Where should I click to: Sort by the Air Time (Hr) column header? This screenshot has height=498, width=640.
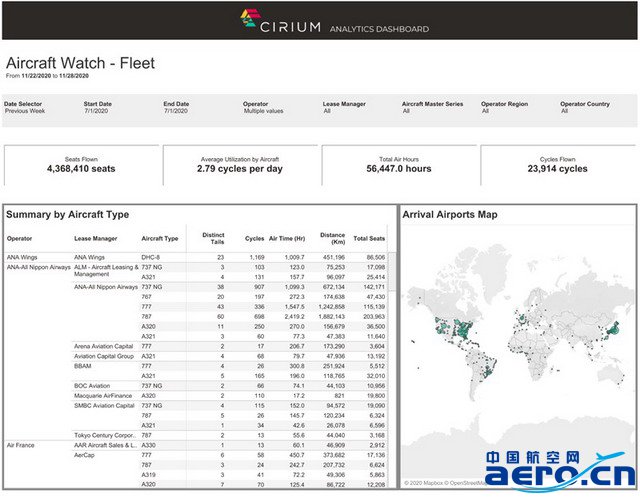287,238
